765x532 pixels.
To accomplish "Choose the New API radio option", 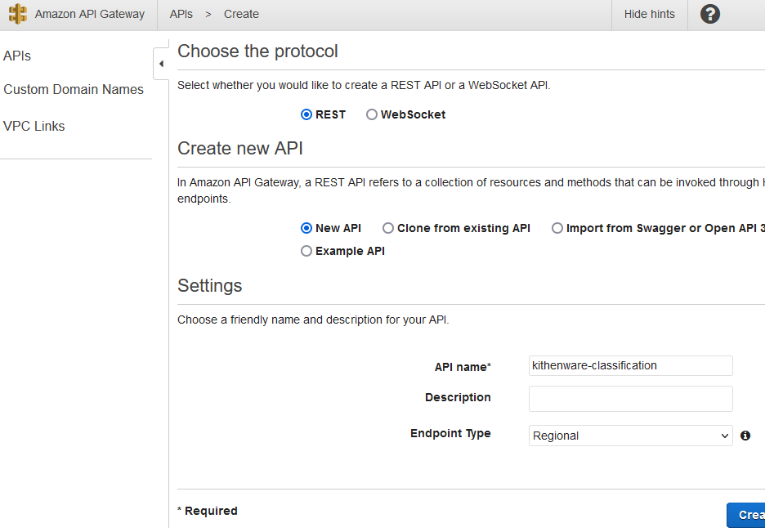I will point(306,228).
